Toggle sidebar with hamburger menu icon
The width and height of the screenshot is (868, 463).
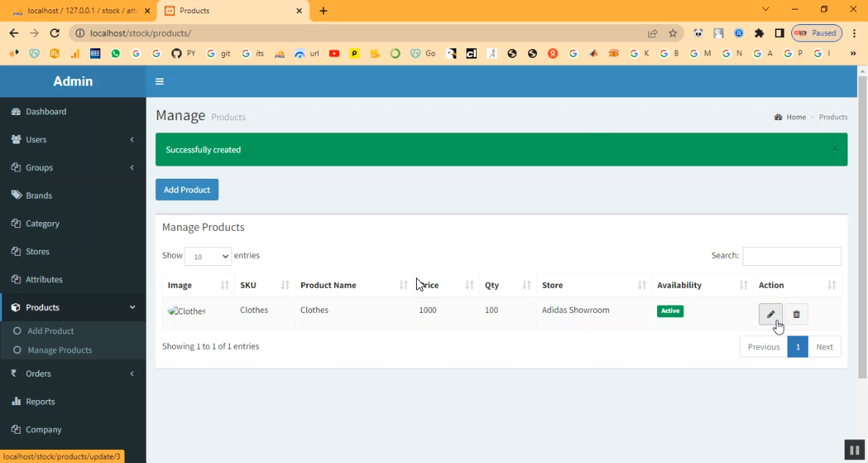[x=160, y=81]
